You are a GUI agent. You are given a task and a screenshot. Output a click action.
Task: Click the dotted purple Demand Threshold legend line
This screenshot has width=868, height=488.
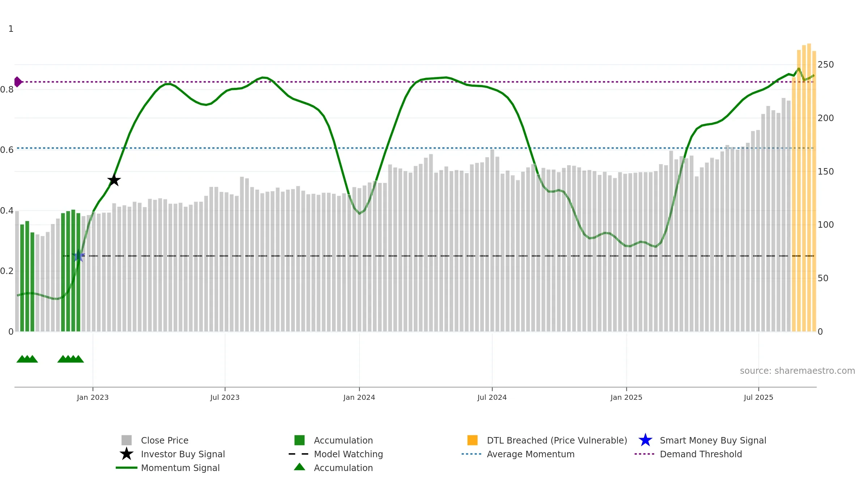pyautogui.click(x=644, y=454)
